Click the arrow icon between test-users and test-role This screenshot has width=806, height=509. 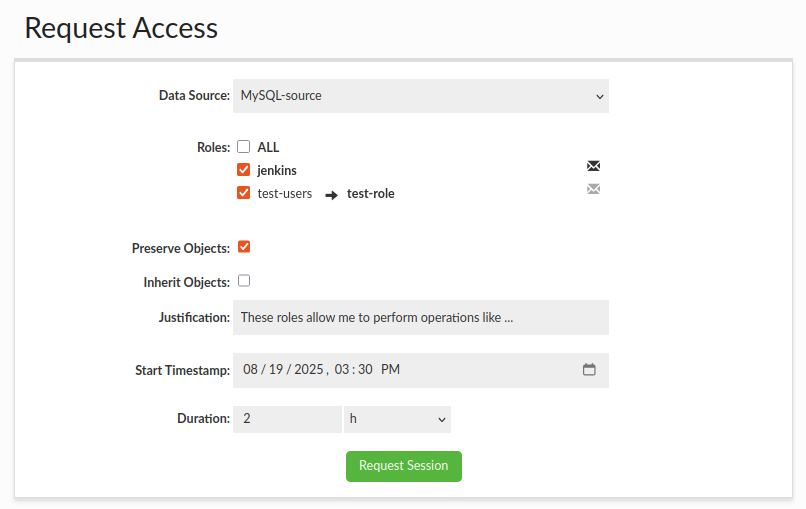tap(332, 195)
